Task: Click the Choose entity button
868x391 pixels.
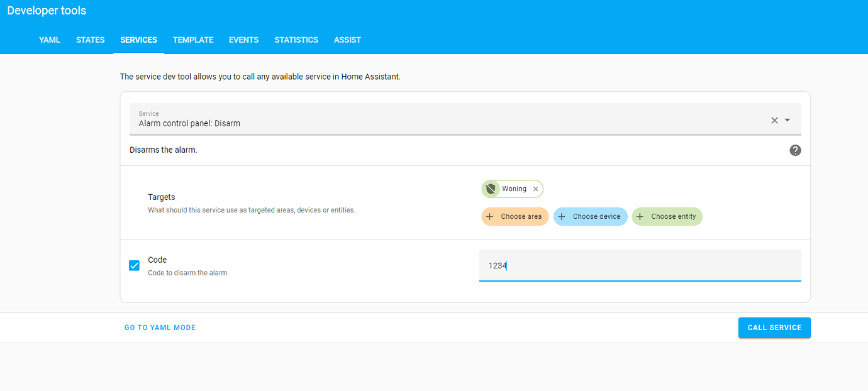Action: (x=667, y=217)
